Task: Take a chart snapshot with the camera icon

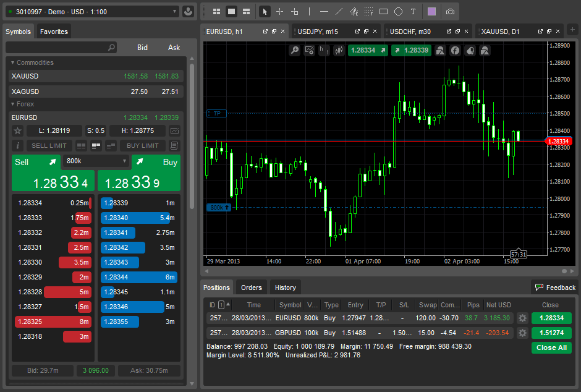Action: click(x=451, y=12)
